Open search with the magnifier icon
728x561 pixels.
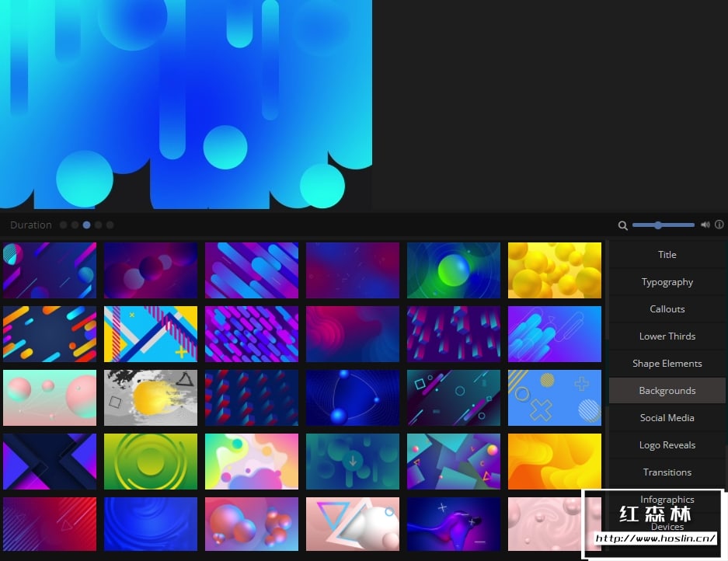tap(622, 225)
